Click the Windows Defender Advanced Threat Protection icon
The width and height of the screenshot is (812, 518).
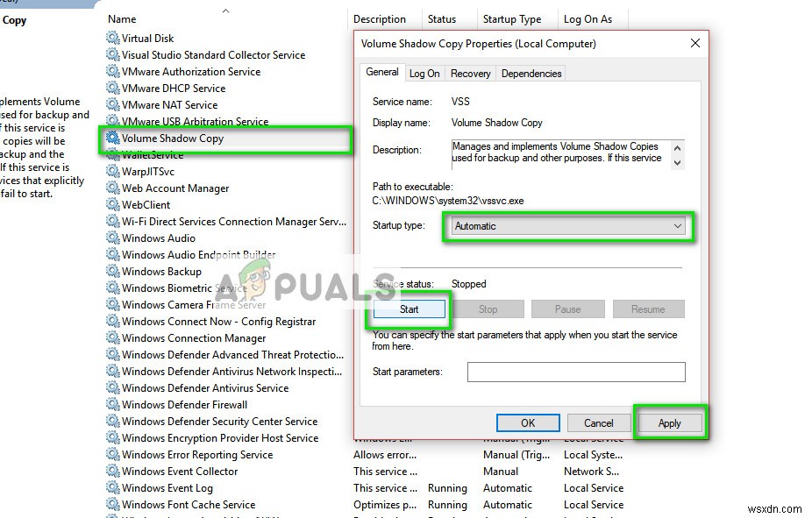coord(113,354)
